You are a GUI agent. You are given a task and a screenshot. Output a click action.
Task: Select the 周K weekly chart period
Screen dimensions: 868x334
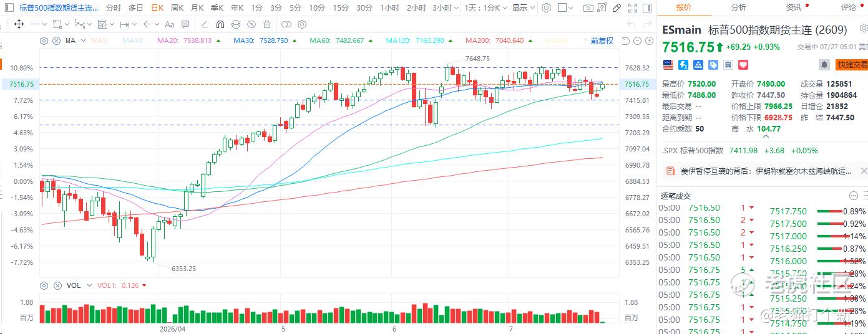177,8
